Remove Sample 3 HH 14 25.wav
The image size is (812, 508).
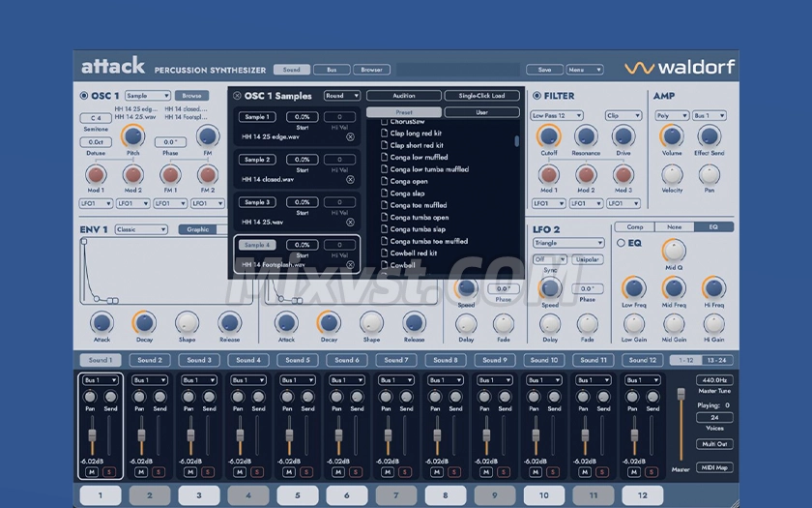coord(351,222)
